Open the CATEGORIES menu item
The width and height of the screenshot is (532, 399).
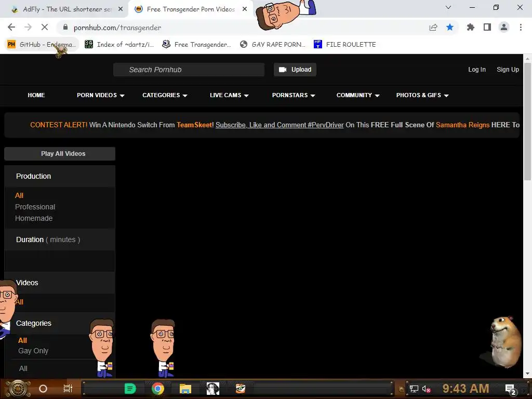coord(161,96)
